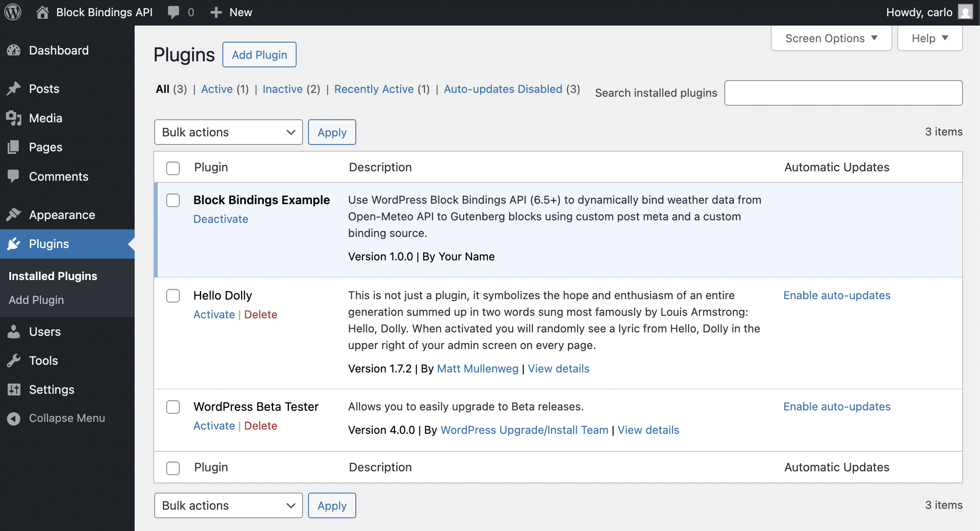Expand the Screen Options panel
Image resolution: width=980 pixels, height=531 pixels.
click(830, 38)
